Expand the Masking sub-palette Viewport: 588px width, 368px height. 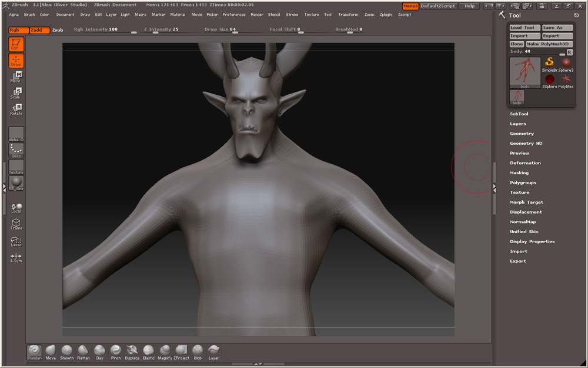click(519, 173)
